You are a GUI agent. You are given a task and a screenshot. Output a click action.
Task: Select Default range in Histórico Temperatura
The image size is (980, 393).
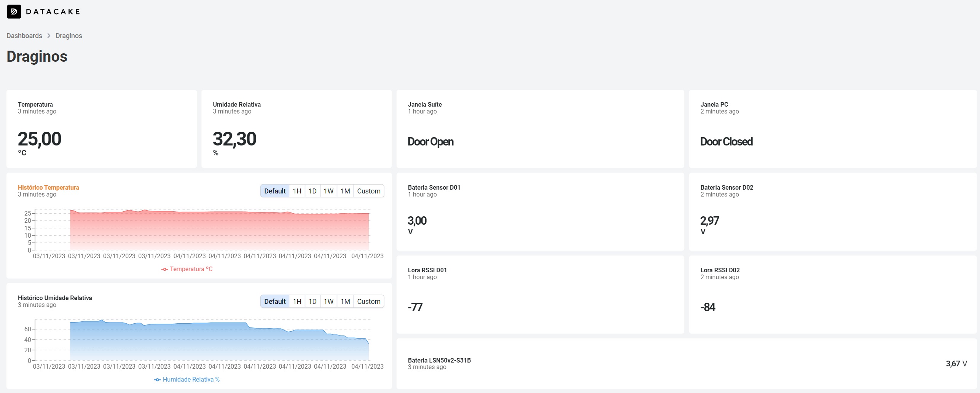point(275,191)
